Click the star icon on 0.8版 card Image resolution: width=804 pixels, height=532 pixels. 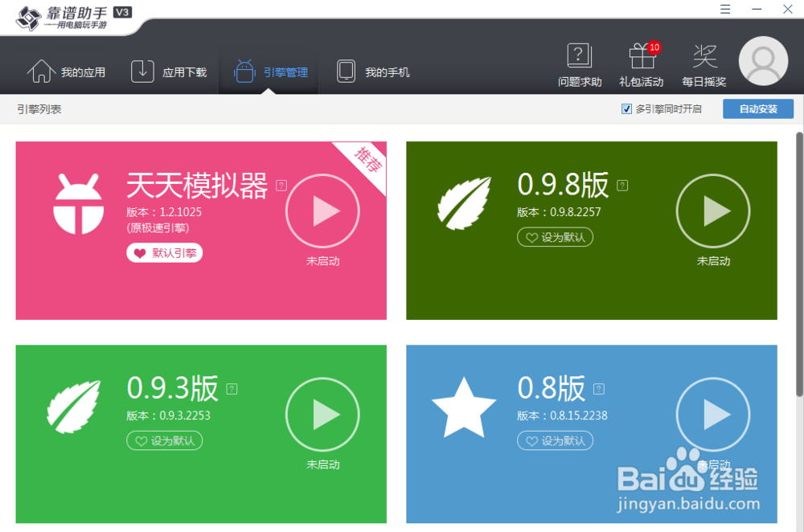point(464,407)
